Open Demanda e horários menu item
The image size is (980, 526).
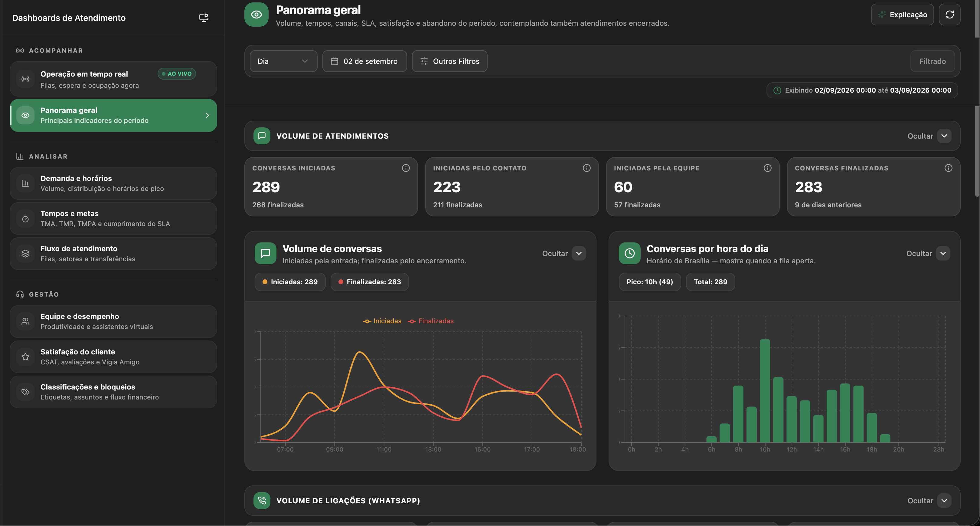[113, 183]
